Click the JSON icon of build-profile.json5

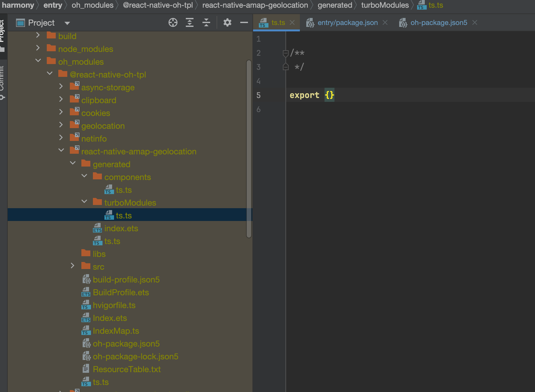click(86, 279)
